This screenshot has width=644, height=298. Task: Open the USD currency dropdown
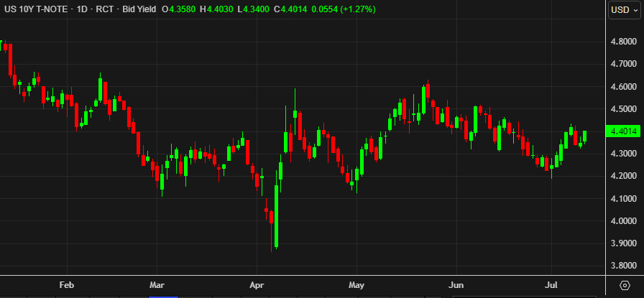(x=623, y=10)
